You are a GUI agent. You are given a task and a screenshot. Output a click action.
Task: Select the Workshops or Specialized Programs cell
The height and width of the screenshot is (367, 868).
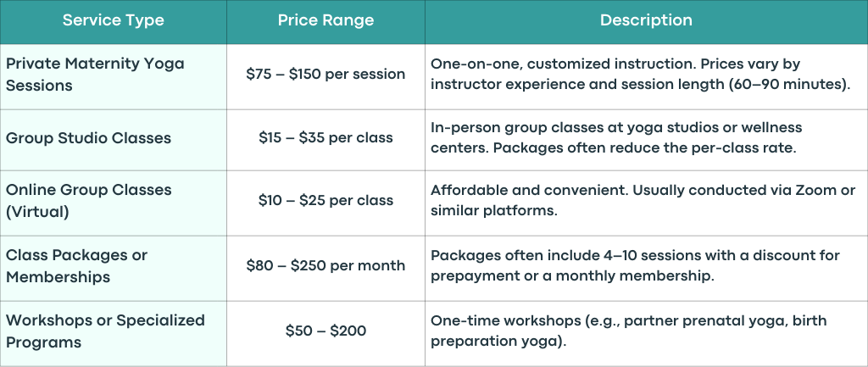(113, 333)
